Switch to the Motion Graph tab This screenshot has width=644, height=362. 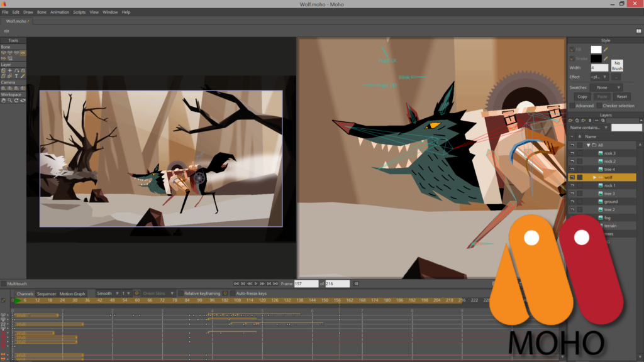(72, 294)
